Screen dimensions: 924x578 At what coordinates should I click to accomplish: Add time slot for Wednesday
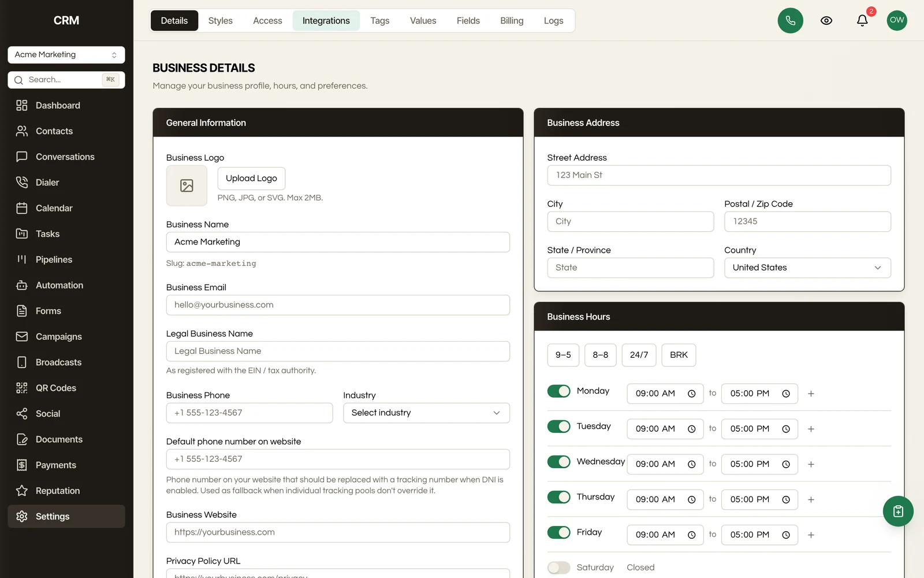point(811,464)
